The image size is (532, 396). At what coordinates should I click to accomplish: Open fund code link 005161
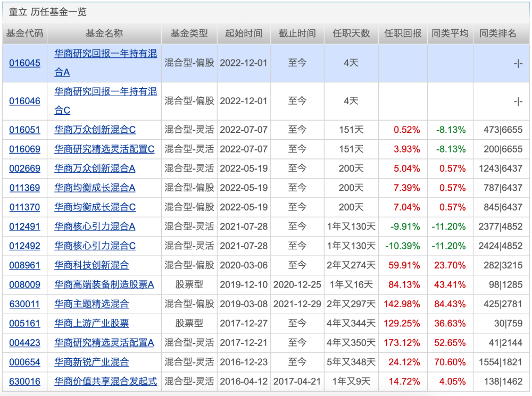click(25, 323)
